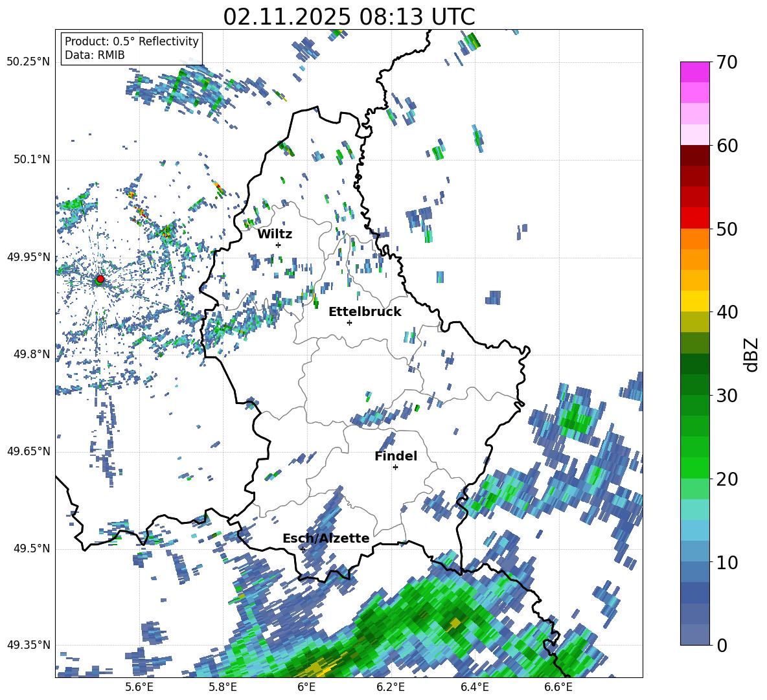Click the 6.4°E longitude label
This screenshot has height=700, width=767.
coord(474,687)
